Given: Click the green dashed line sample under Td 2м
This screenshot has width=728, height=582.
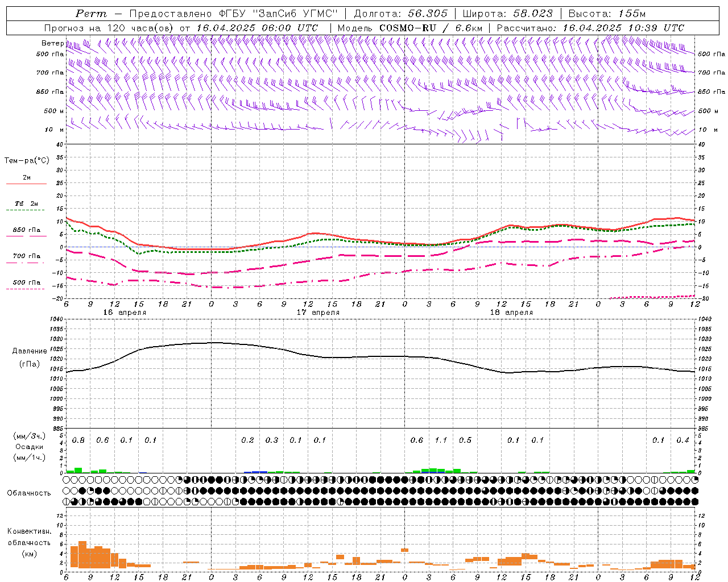Looking at the screenshot, I should point(26,210).
